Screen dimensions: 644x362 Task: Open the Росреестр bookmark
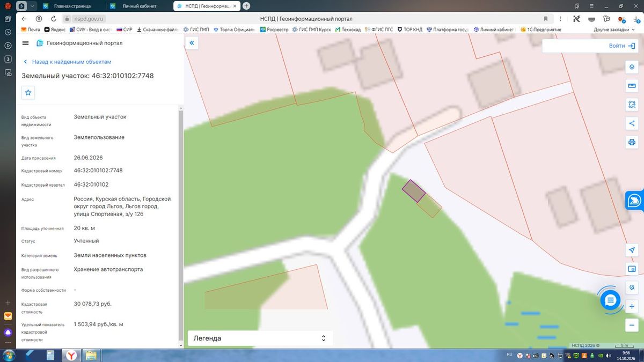point(274,29)
